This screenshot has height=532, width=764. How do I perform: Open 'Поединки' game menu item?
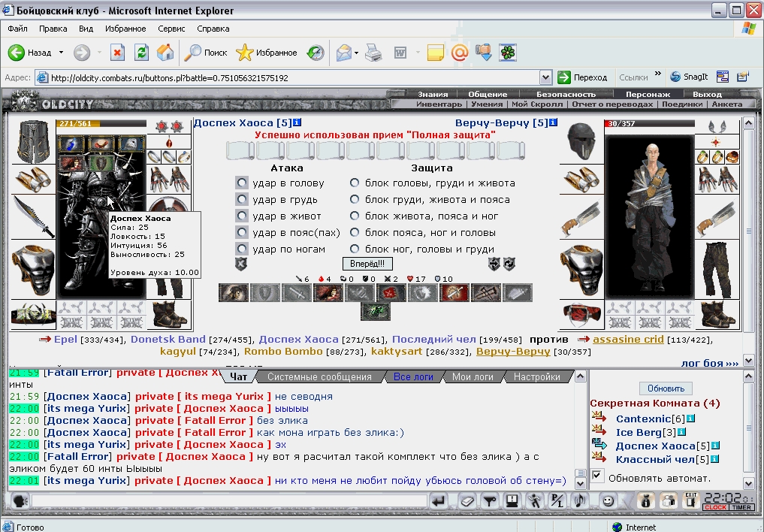coord(681,104)
